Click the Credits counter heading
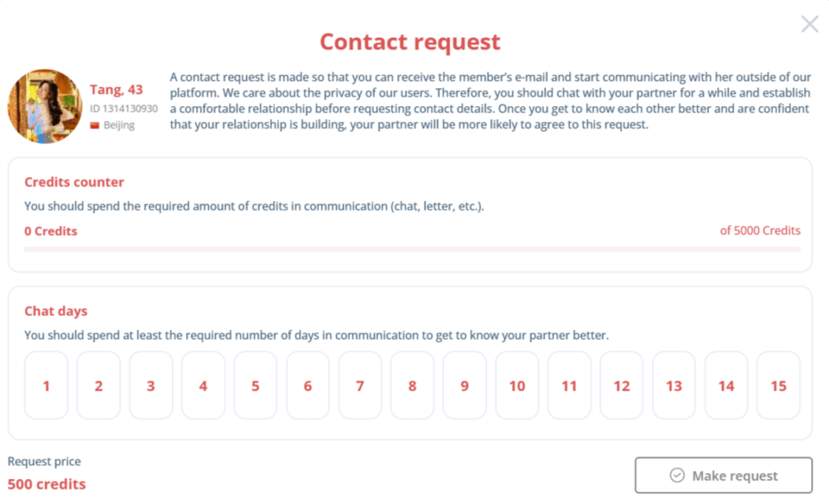The image size is (829, 504). (74, 182)
